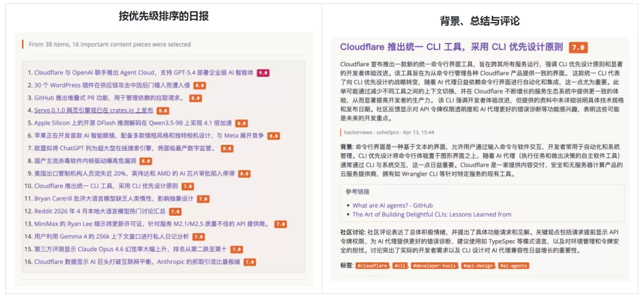
Task: Click the 7.0 score badge beside article title
Action: pos(578,48)
